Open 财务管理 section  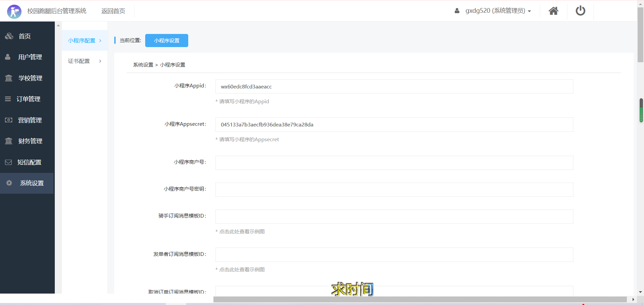point(30,141)
